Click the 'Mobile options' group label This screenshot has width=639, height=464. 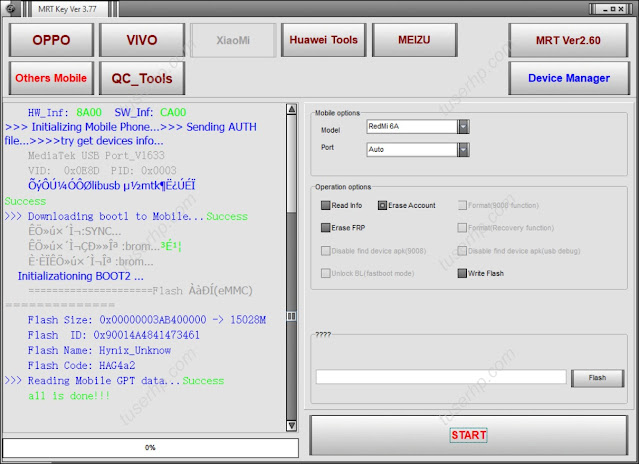pyautogui.click(x=337, y=113)
